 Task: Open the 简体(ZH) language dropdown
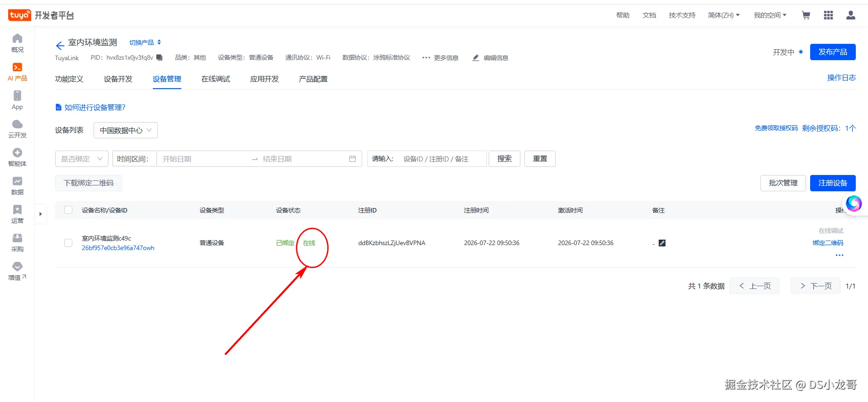[x=724, y=15]
